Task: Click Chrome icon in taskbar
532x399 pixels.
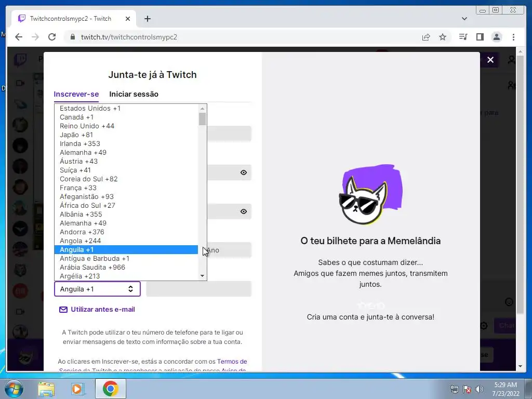Action: [x=111, y=389]
